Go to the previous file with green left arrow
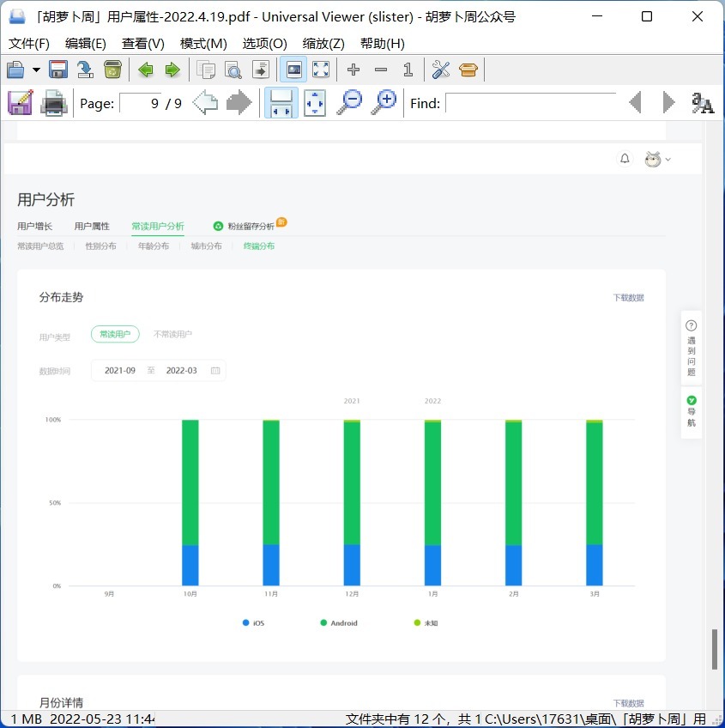The height and width of the screenshot is (728, 725). click(146, 70)
